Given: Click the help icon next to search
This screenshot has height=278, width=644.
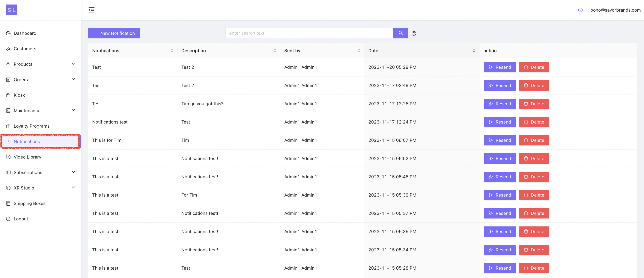Looking at the screenshot, I should point(414,33).
